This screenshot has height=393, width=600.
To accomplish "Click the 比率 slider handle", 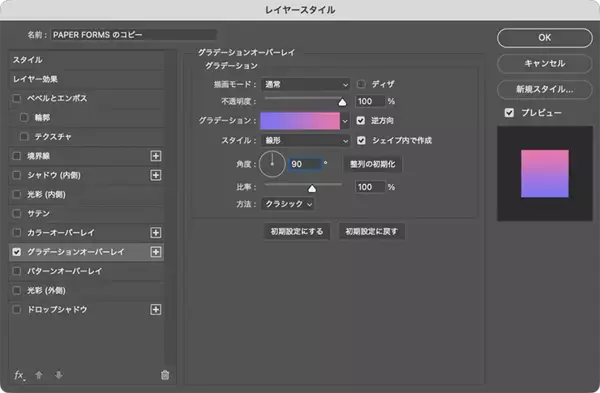I will [x=312, y=188].
